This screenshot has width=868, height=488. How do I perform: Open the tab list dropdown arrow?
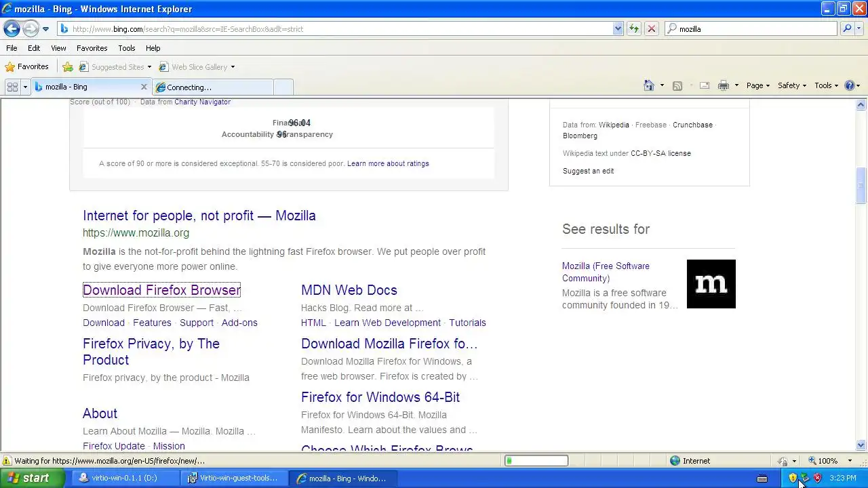point(25,87)
